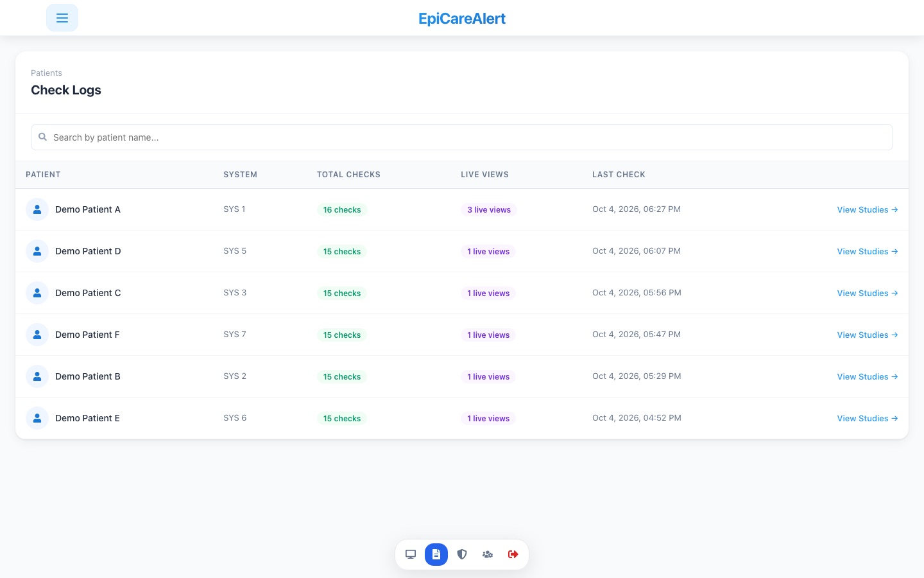Image resolution: width=924 pixels, height=578 pixels.
Task: Select the Demo Patient C name
Action: tap(88, 293)
